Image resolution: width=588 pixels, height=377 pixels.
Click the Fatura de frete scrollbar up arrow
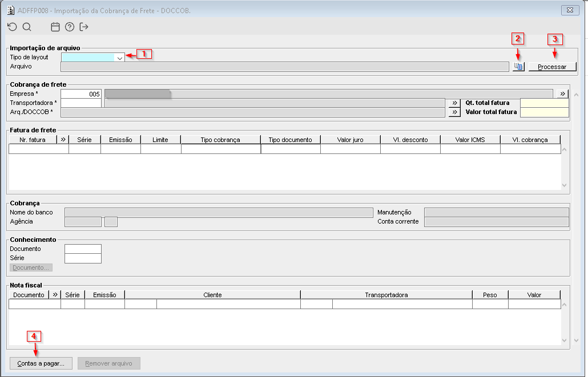point(565,149)
